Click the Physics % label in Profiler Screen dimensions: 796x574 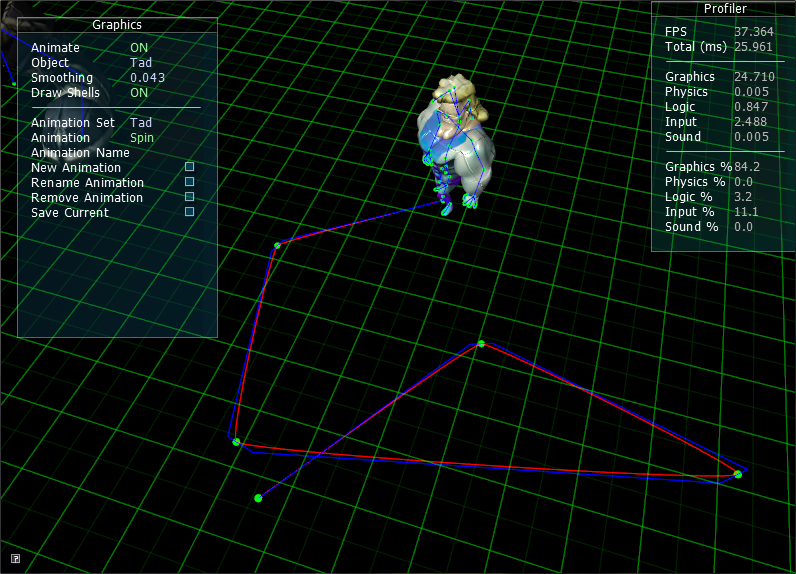point(695,182)
